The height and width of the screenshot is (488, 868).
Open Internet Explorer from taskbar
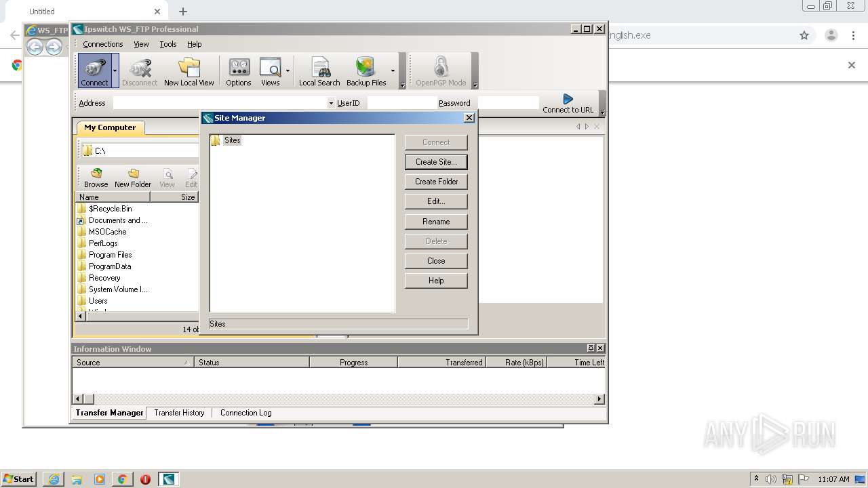[x=54, y=479]
